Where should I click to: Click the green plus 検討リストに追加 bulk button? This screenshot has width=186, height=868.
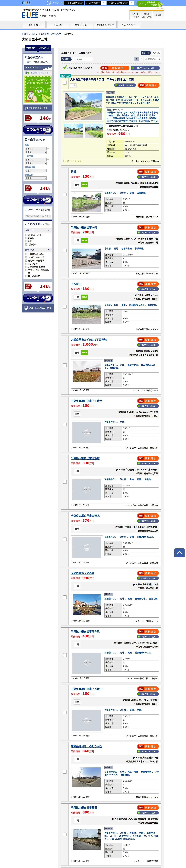[145, 68]
